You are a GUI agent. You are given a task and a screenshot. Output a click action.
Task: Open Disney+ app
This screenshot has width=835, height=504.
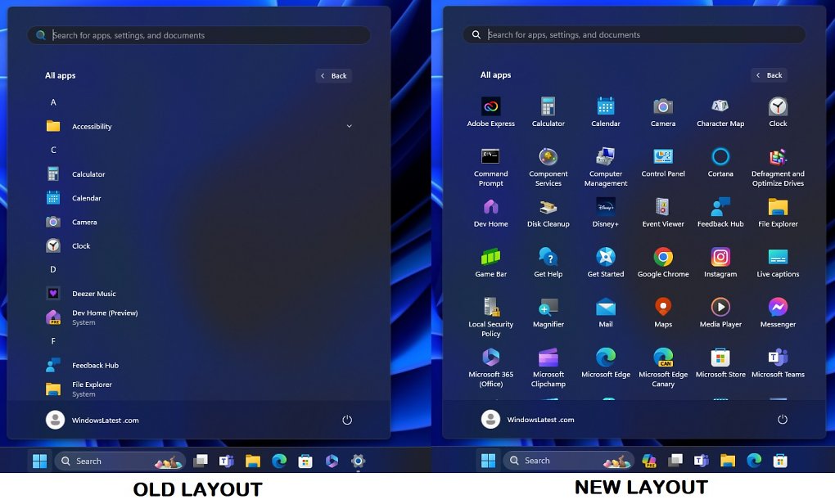606,213
